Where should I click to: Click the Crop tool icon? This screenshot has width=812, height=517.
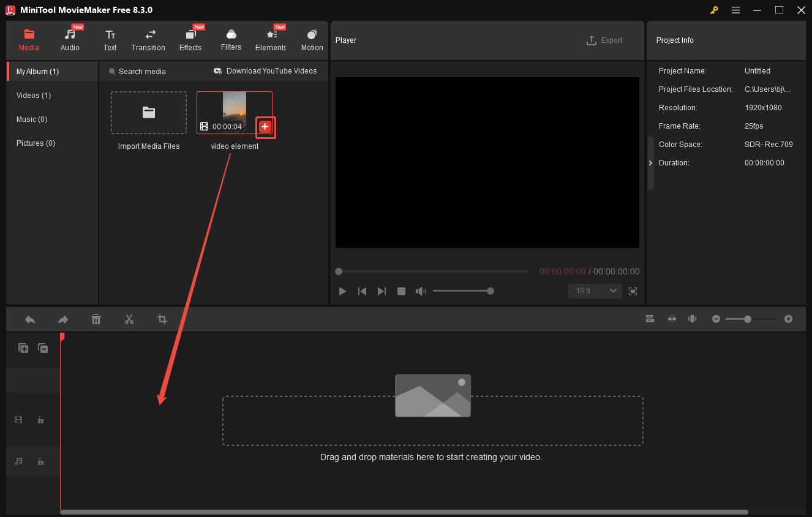162,319
